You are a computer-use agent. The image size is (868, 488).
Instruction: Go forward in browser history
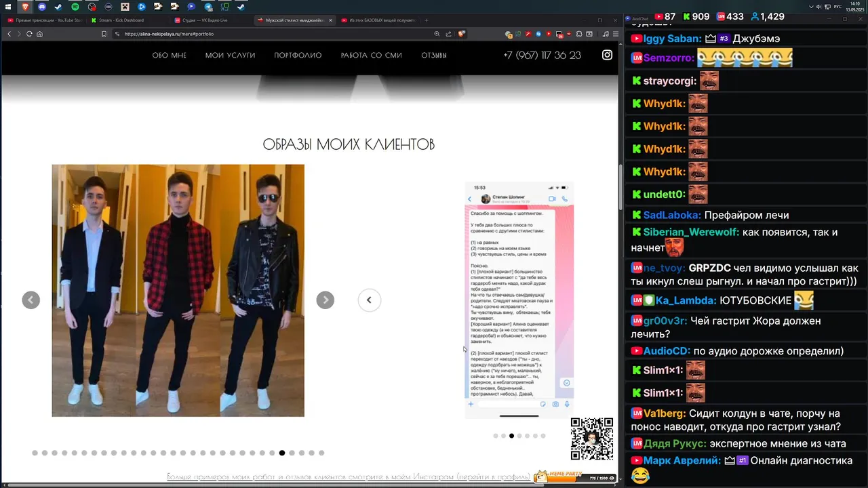point(18,34)
